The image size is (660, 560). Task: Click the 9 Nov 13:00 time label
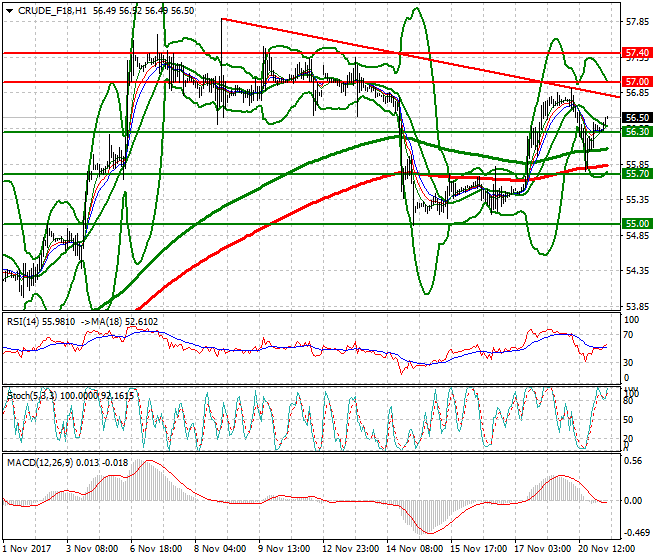point(285,549)
